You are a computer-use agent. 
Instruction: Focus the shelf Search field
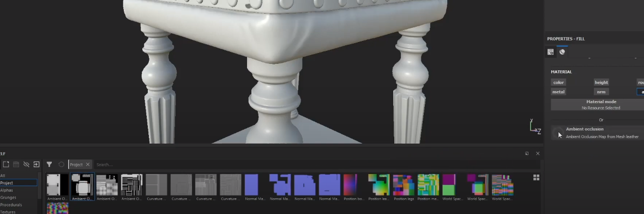click(x=316, y=165)
